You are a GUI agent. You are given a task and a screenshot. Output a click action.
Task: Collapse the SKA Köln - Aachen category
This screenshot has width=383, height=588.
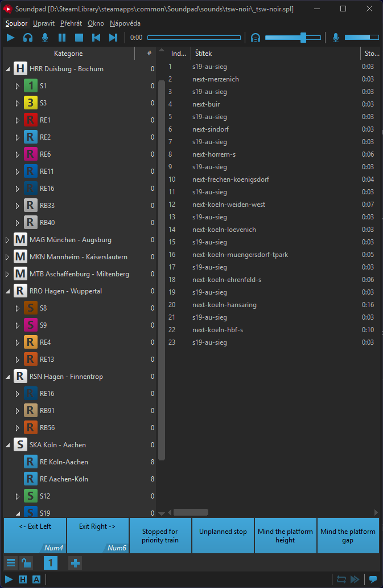[x=7, y=445]
